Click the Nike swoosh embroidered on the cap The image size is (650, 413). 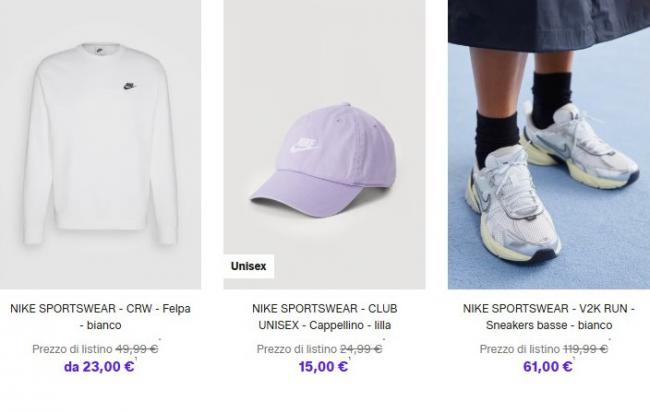tap(304, 144)
